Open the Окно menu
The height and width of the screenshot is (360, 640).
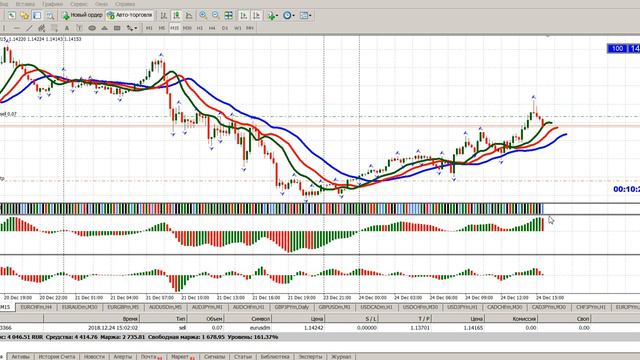coord(101,4)
